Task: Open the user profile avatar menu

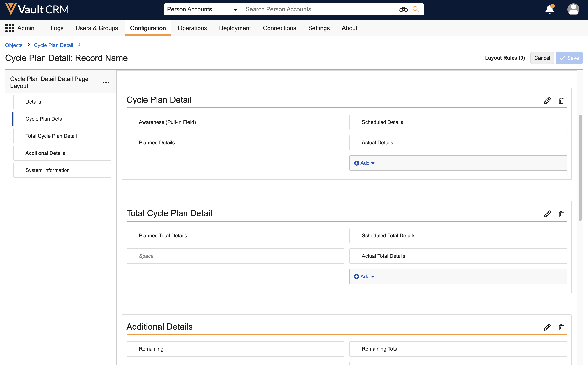Action: (573, 10)
